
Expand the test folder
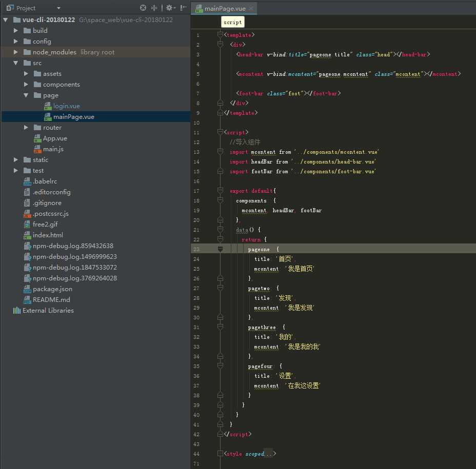tap(15, 171)
